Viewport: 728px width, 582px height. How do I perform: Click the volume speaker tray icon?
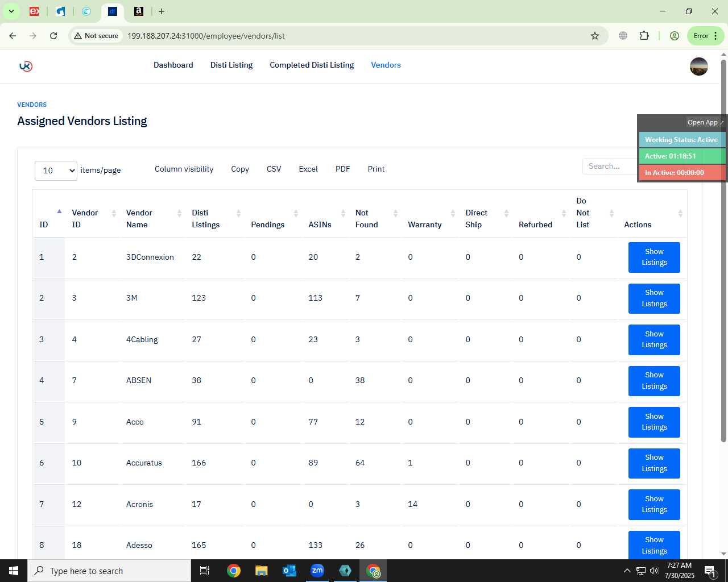click(654, 571)
